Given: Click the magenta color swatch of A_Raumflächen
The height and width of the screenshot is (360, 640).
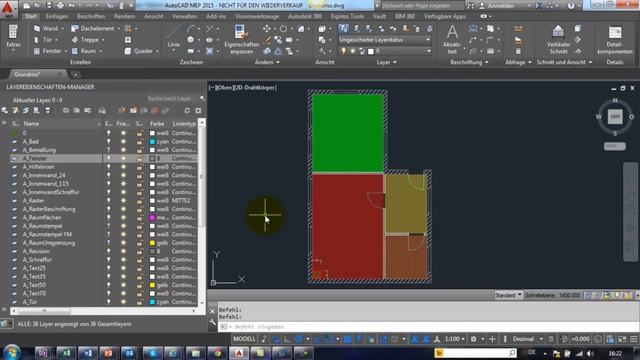Looking at the screenshot, I should point(152,218).
